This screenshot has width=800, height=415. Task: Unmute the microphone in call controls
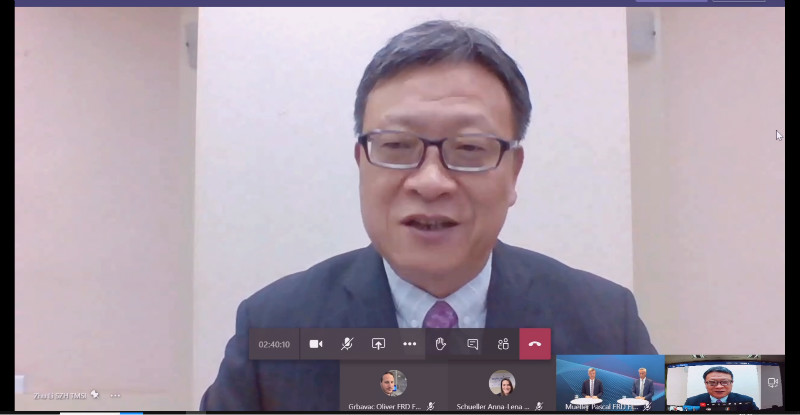pyautogui.click(x=347, y=344)
